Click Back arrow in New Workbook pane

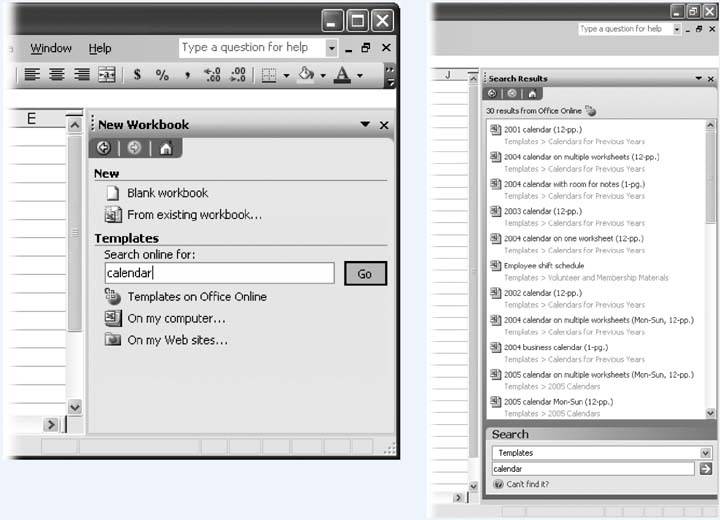click(105, 148)
